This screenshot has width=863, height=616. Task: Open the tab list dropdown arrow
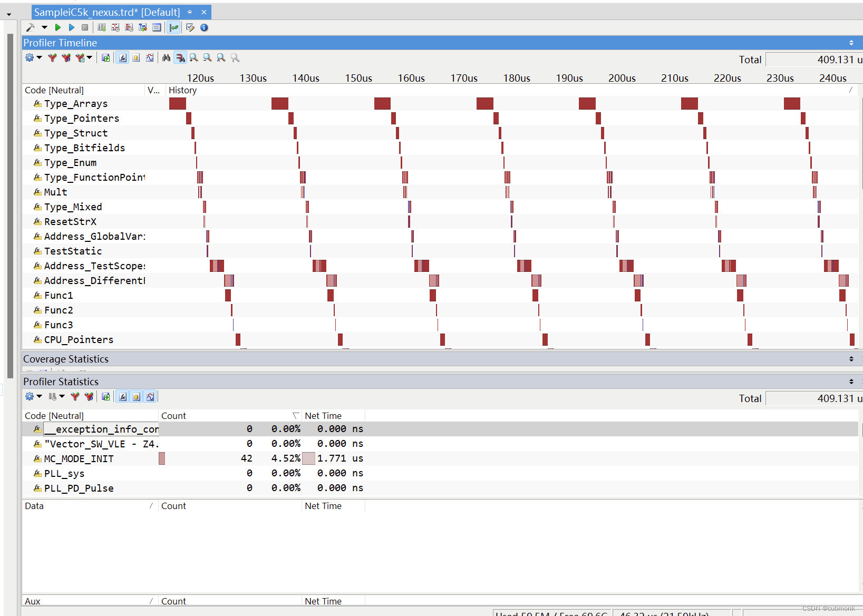(9, 14)
